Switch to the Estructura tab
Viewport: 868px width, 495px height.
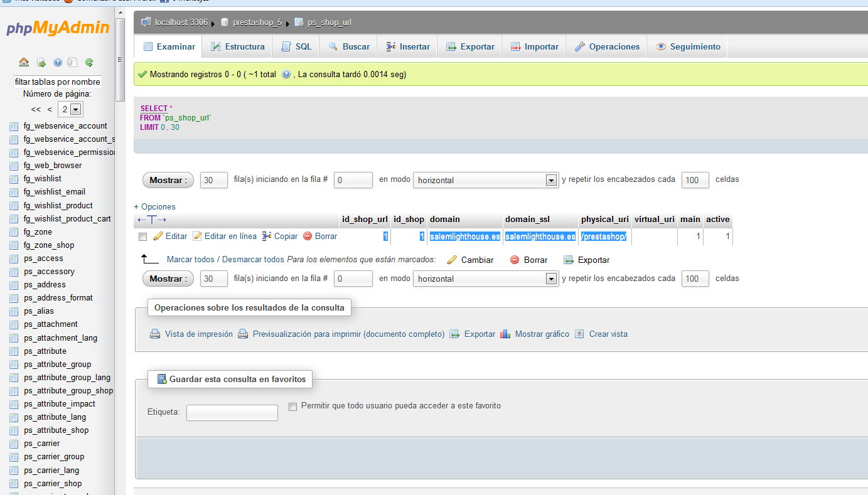pyautogui.click(x=237, y=46)
